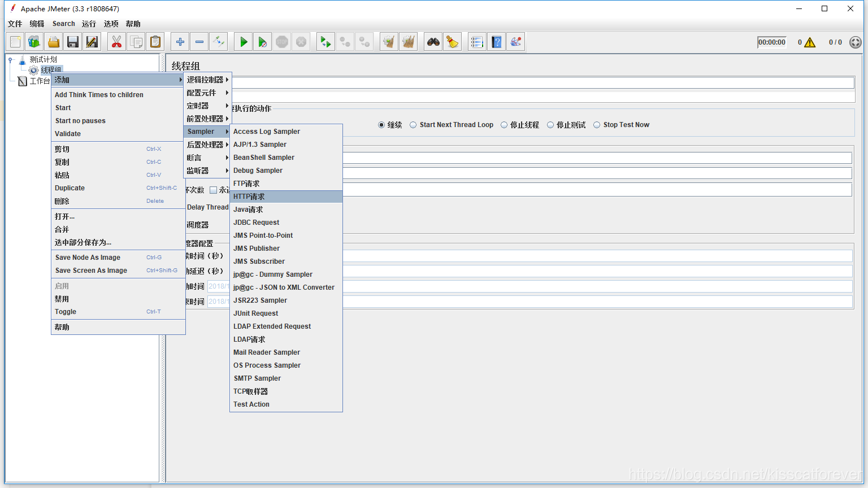Expand the 逻辑控制器 submenu
The width and height of the screenshot is (868, 488).
[207, 80]
